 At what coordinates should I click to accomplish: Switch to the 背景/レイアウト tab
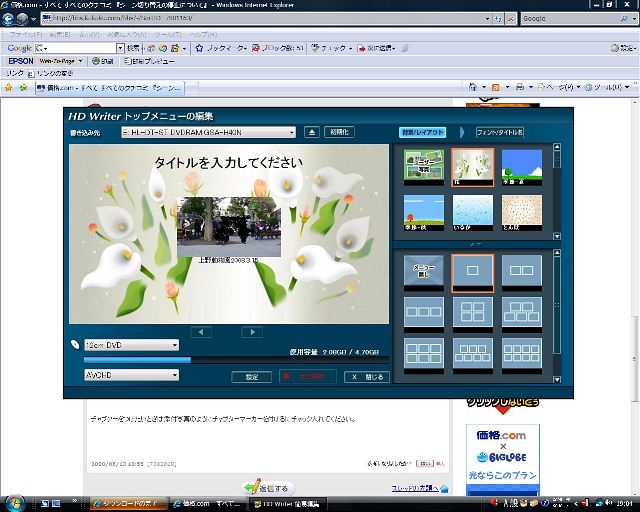pyautogui.click(x=422, y=132)
